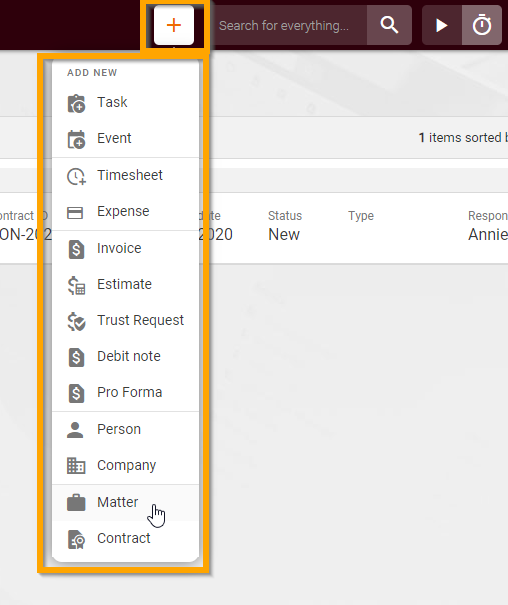This screenshot has height=605, width=508.
Task: Click the magnifier search icon
Action: [389, 25]
